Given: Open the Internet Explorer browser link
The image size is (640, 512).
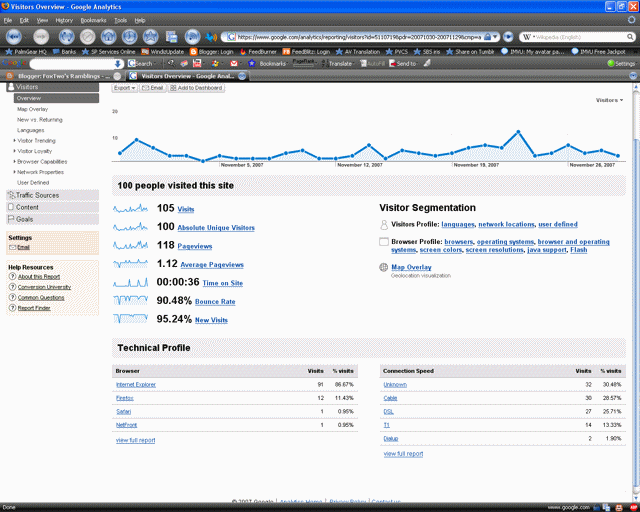Looking at the screenshot, I should pos(136,385).
